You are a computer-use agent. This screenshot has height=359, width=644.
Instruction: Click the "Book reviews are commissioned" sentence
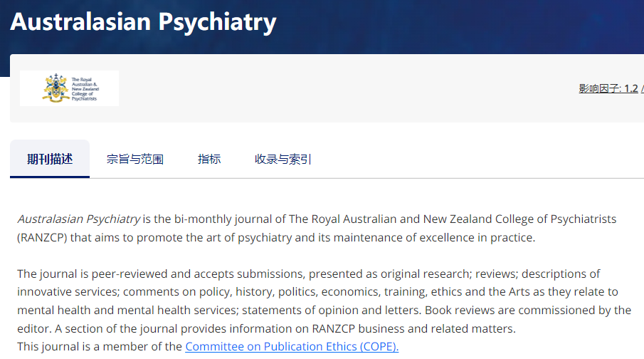click(528, 310)
